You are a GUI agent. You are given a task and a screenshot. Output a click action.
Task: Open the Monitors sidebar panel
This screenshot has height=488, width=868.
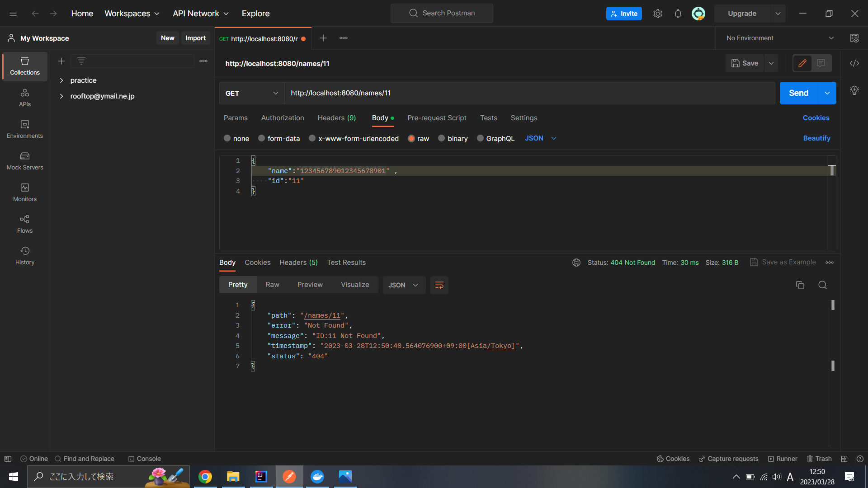point(25,193)
